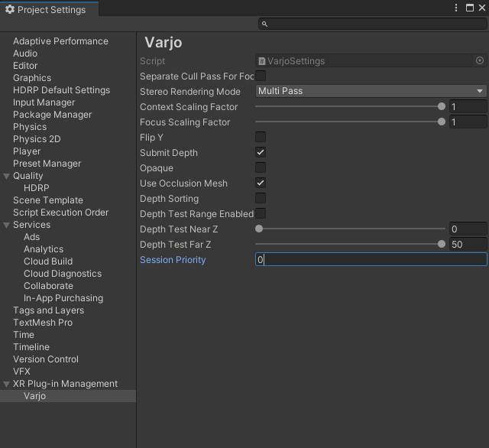
Task: Click the Focus Scaling Factor slider handle
Action: (x=442, y=122)
